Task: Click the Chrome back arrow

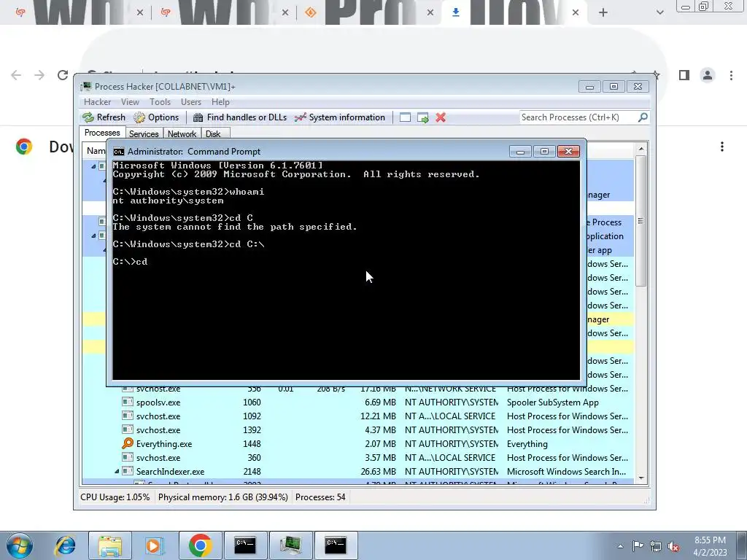Action: [16, 75]
